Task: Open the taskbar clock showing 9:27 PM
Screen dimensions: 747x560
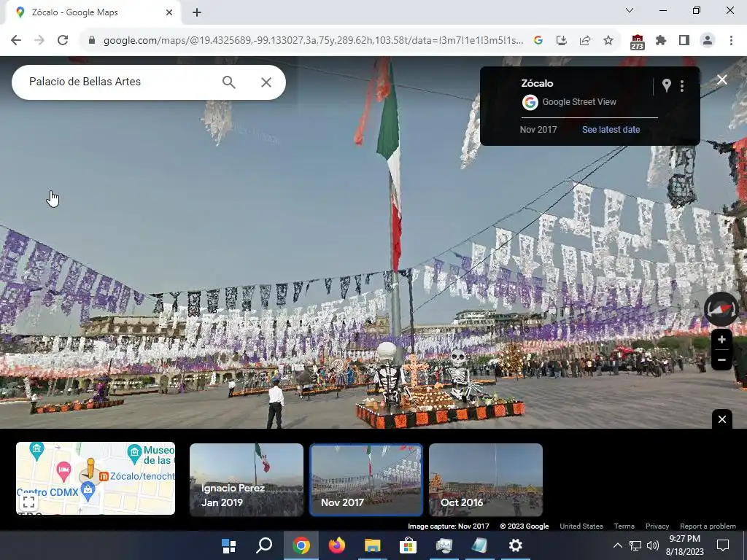Action: (x=685, y=545)
